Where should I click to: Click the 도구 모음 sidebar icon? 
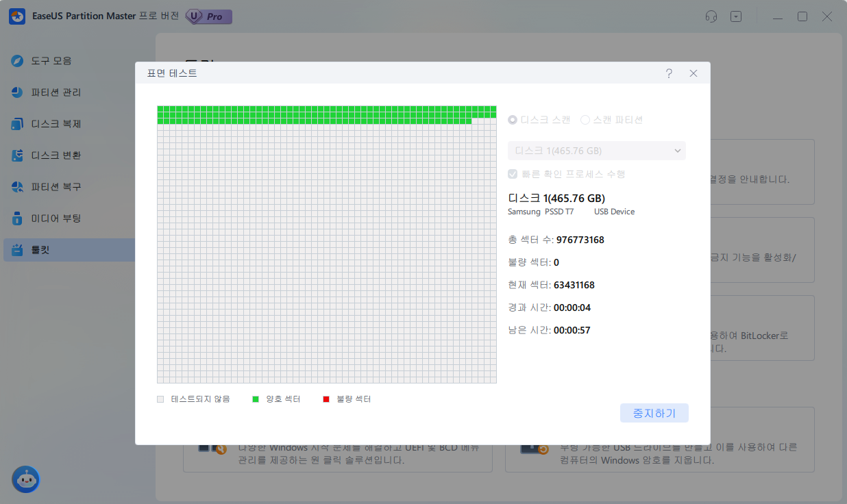coord(18,61)
